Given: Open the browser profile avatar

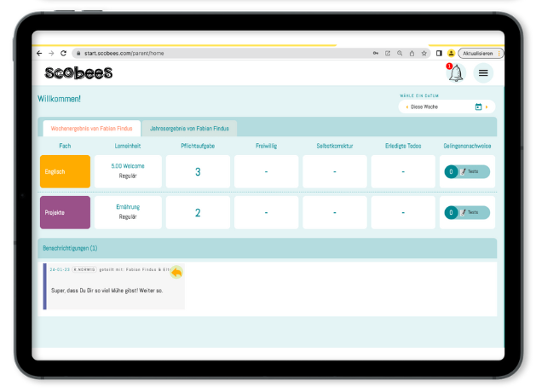Looking at the screenshot, I should coord(452,54).
